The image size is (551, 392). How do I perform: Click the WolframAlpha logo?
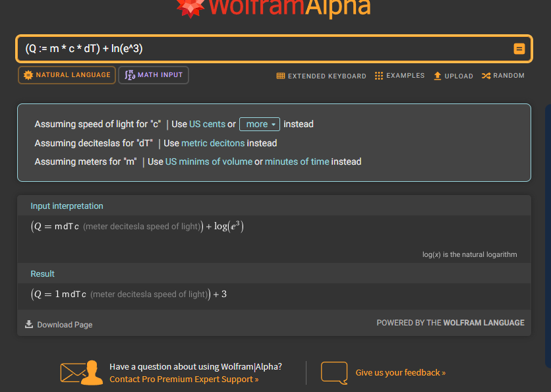pyautogui.click(x=274, y=8)
